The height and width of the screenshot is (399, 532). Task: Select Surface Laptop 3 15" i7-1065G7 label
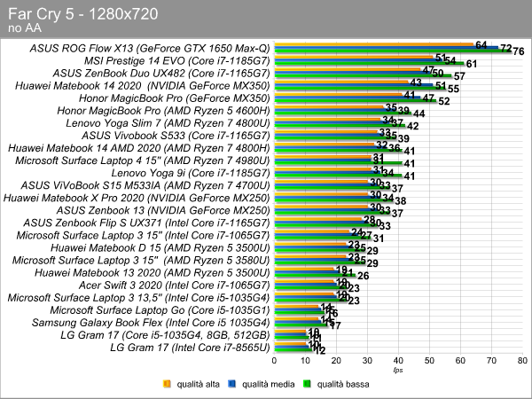pos(143,236)
